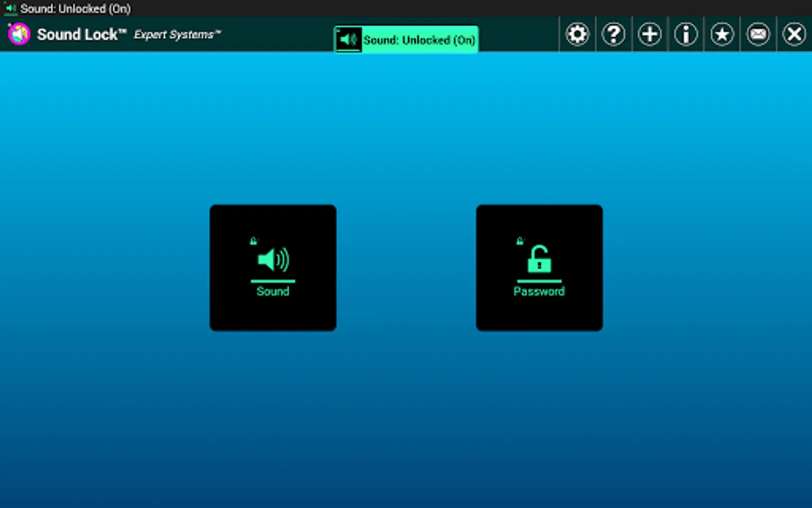812x508 pixels.
Task: Click the green Sound: Unlocked (On) status badge
Action: [406, 40]
